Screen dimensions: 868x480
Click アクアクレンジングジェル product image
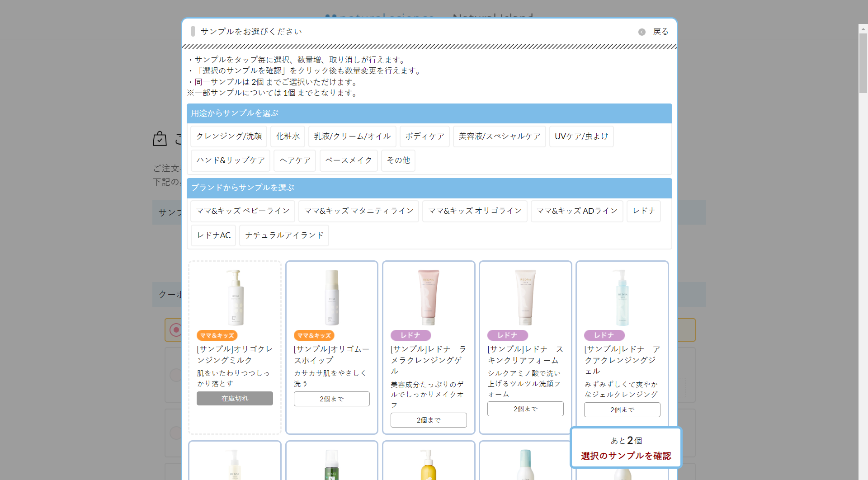click(622, 297)
